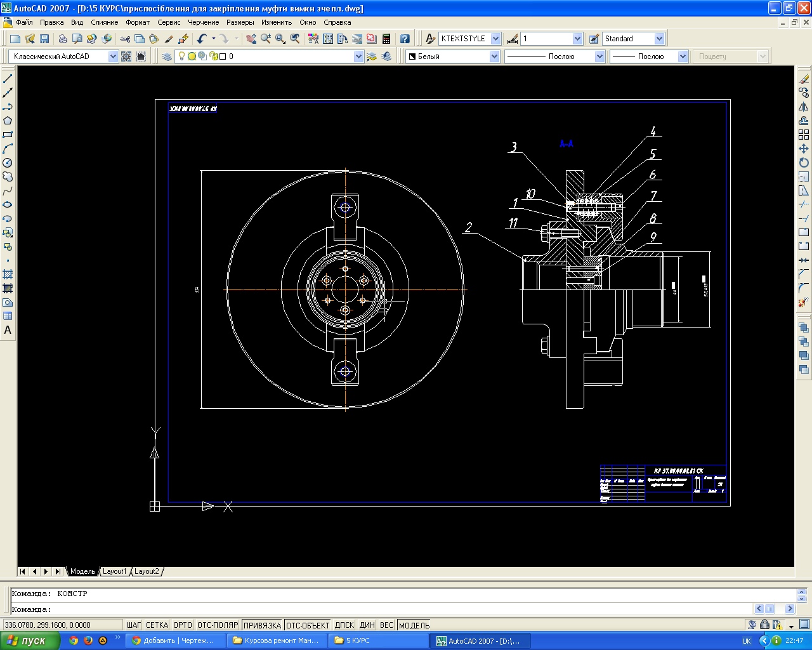Open Layer Properties Manager icon

[167, 56]
